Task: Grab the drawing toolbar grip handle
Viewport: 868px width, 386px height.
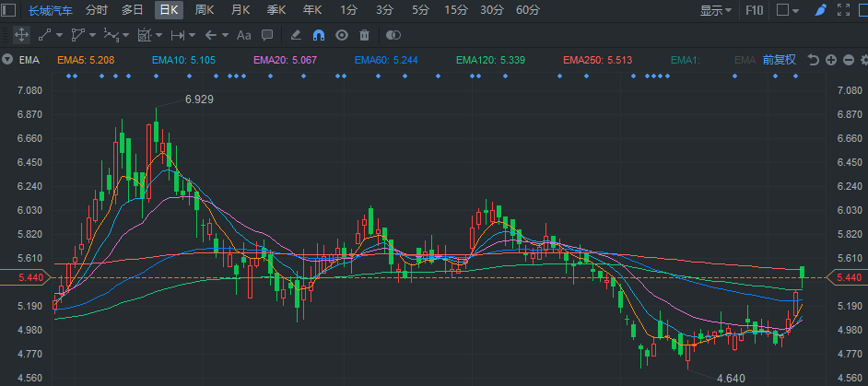Action: [6, 35]
